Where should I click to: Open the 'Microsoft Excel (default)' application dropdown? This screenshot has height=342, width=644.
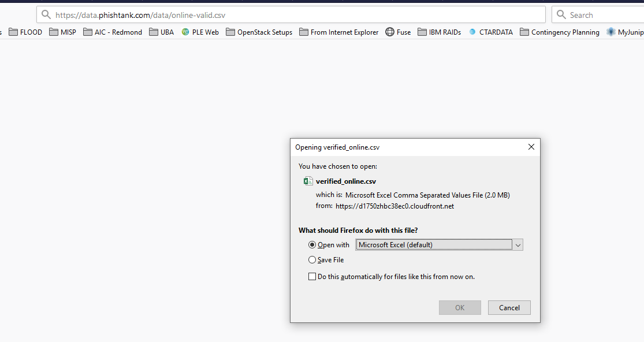518,244
